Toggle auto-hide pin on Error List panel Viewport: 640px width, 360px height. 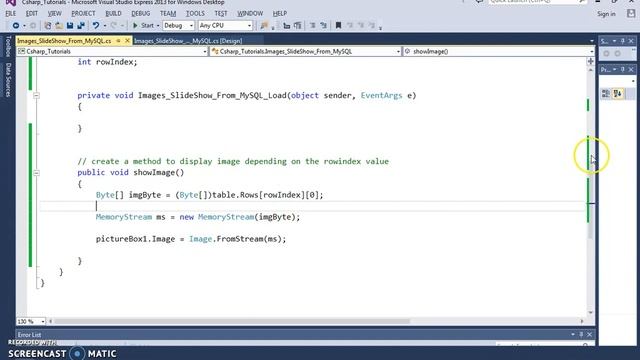581,335
